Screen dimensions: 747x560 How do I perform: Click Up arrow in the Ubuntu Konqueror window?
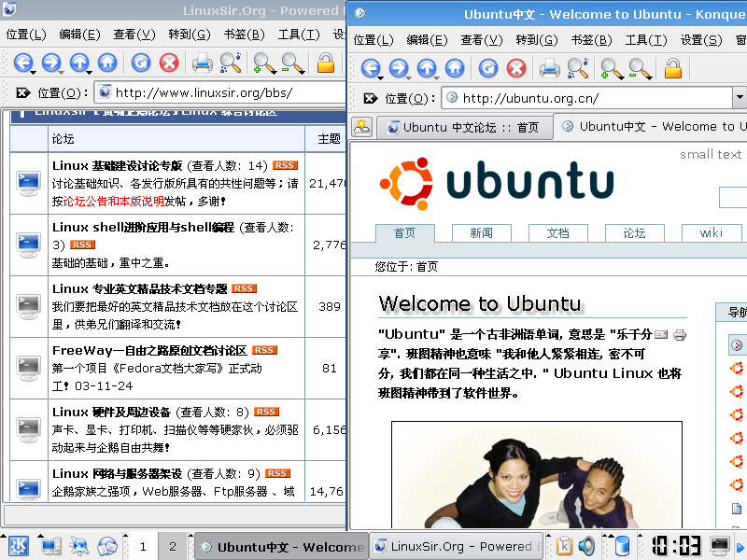pyautogui.click(x=427, y=68)
